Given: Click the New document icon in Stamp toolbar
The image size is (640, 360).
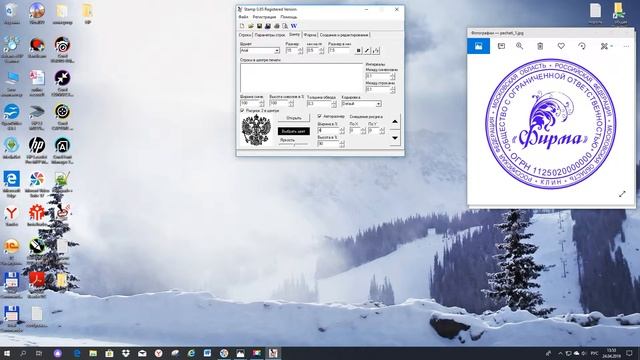Looking at the screenshot, I should tap(242, 26).
